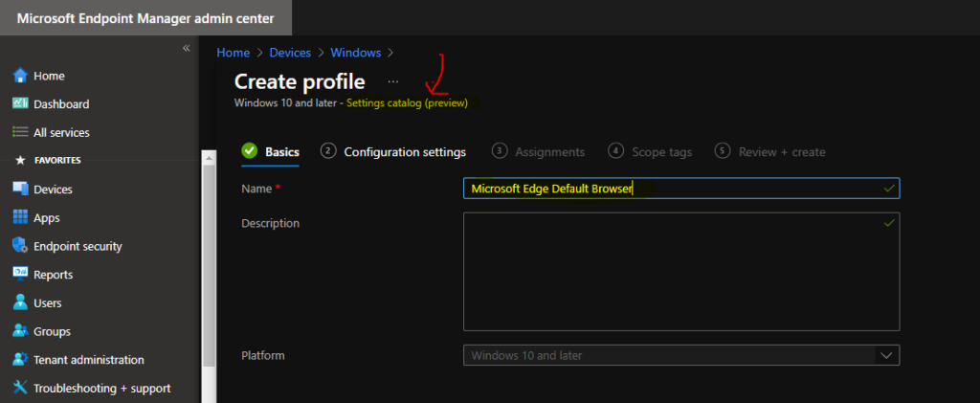Select All services menu entry
The height and width of the screenshot is (403, 980).
pyautogui.click(x=61, y=132)
